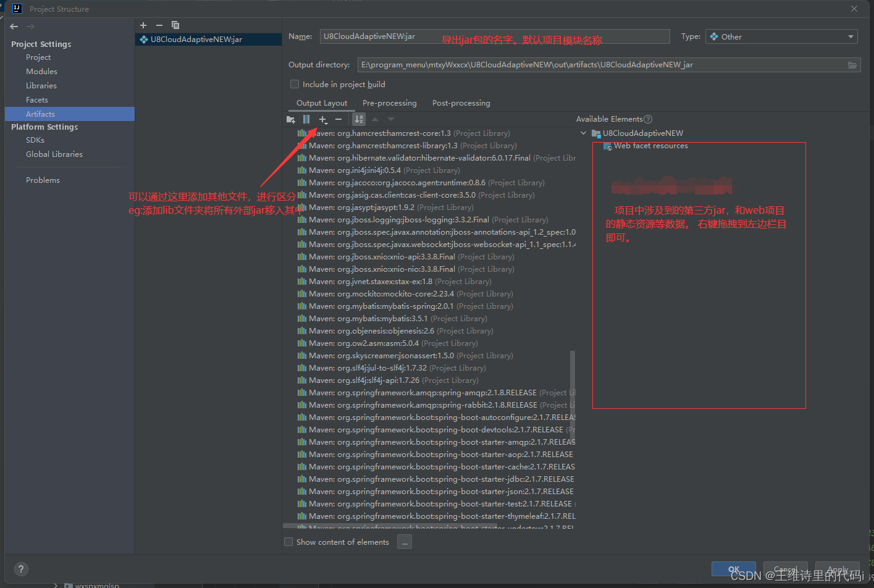874x588 pixels.
Task: Open the artifact Type dropdown
Action: 781,36
